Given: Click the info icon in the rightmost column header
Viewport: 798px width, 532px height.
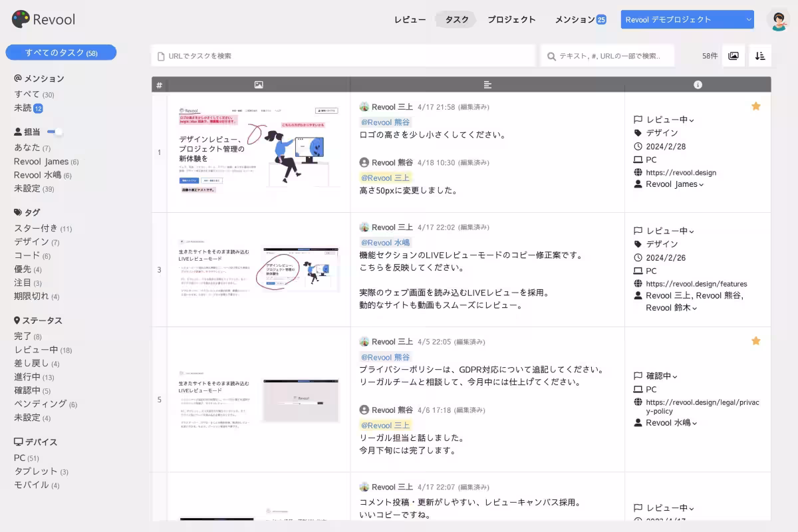Looking at the screenshot, I should (697, 84).
